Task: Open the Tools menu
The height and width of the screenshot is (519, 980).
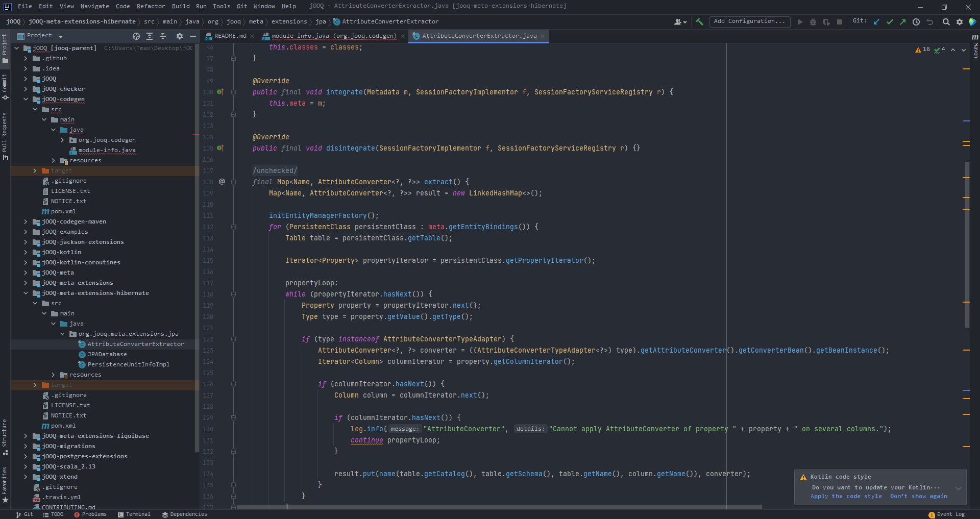Action: [x=222, y=6]
